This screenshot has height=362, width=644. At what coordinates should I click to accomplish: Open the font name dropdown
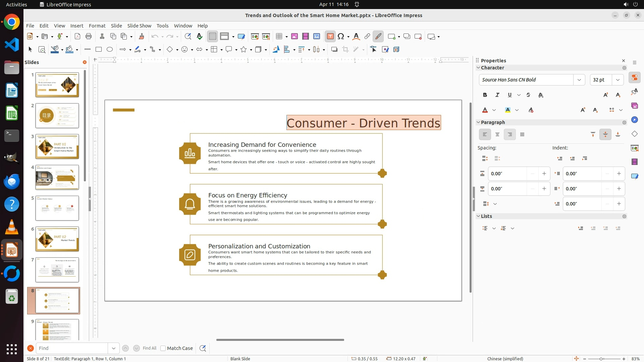(x=579, y=80)
